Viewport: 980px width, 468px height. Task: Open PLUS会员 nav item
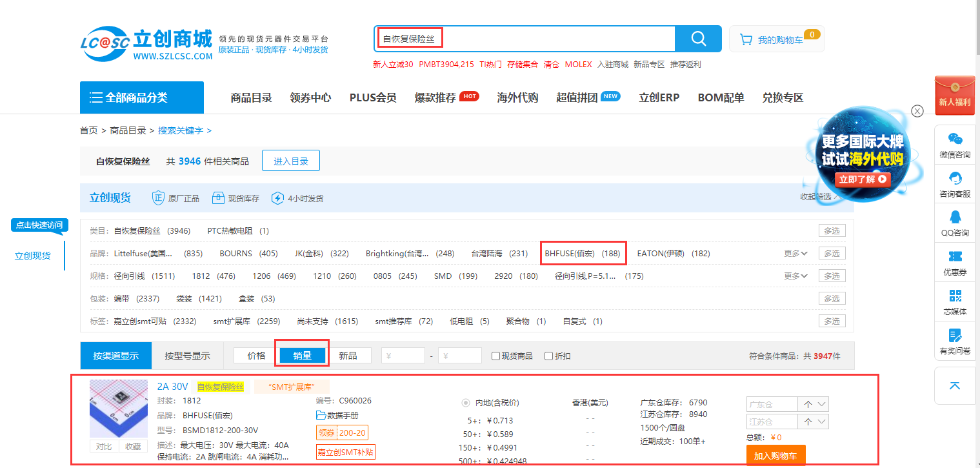373,97
